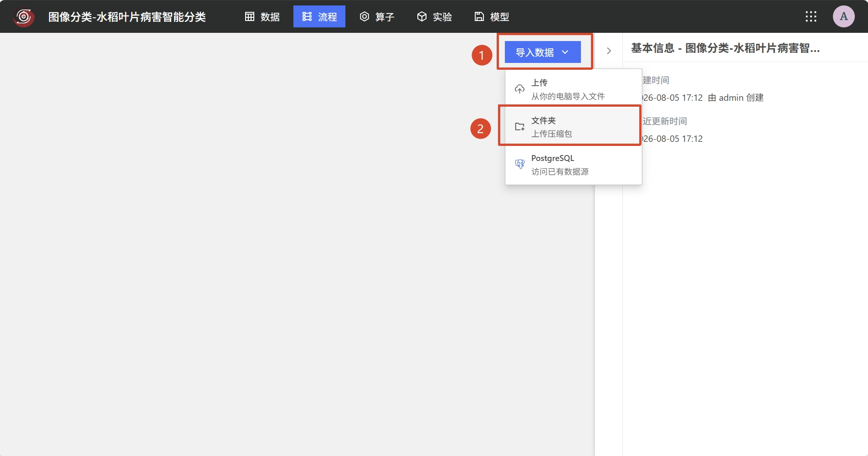The height and width of the screenshot is (456, 868).
Task: Open the 算子 tab
Action: 377,17
